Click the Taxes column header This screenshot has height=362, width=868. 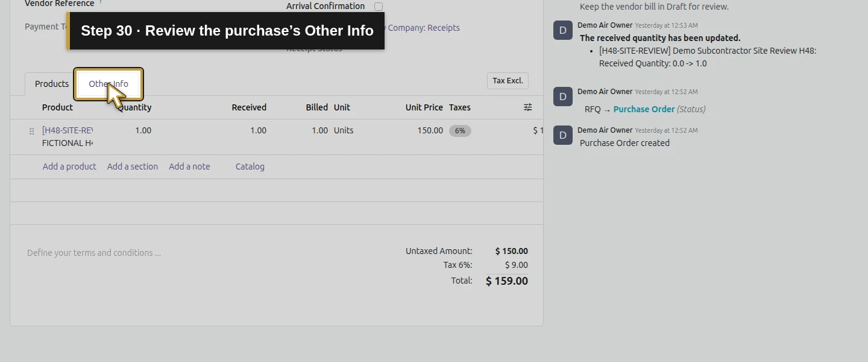pyautogui.click(x=460, y=107)
